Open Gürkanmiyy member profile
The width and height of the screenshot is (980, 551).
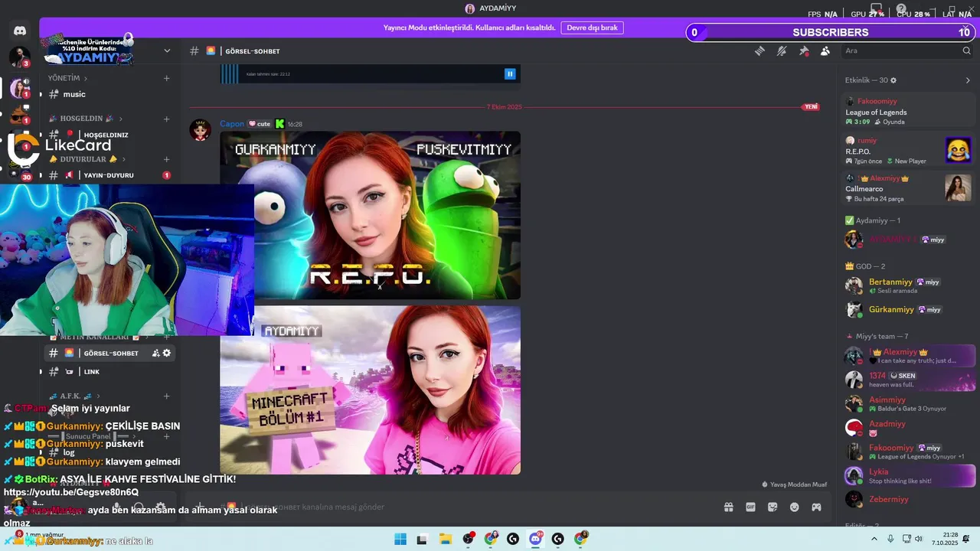(910, 309)
